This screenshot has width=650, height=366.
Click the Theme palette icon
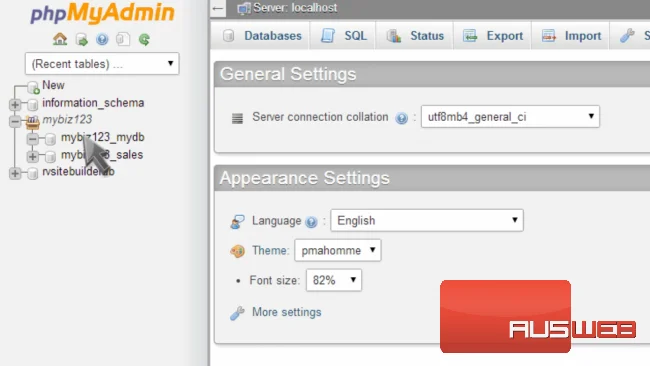pos(238,251)
